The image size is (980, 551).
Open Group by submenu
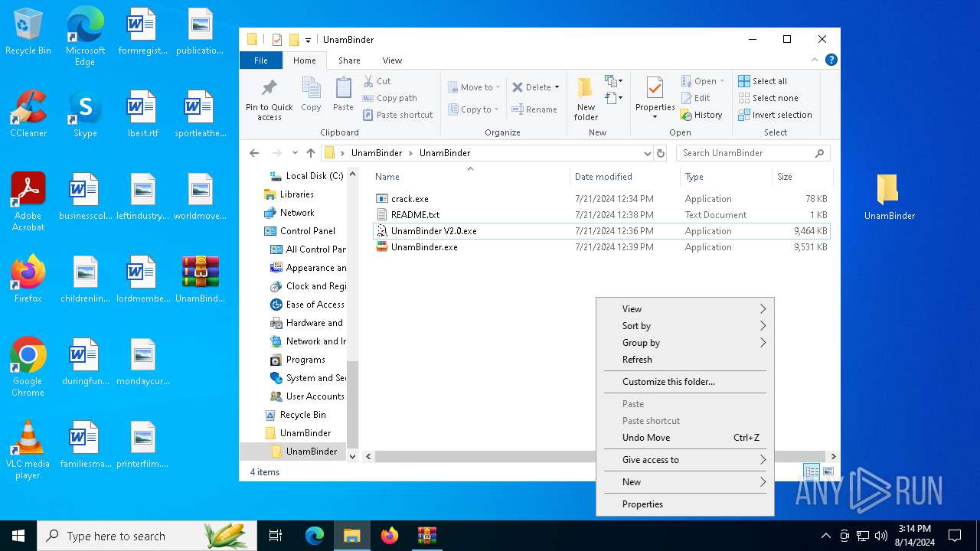[685, 343]
